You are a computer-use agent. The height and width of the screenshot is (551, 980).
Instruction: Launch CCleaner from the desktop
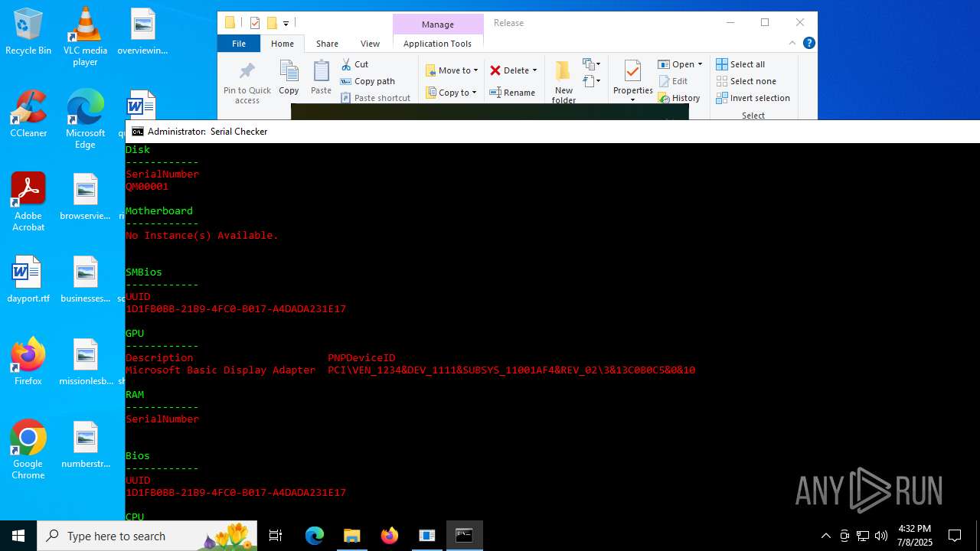tap(28, 114)
